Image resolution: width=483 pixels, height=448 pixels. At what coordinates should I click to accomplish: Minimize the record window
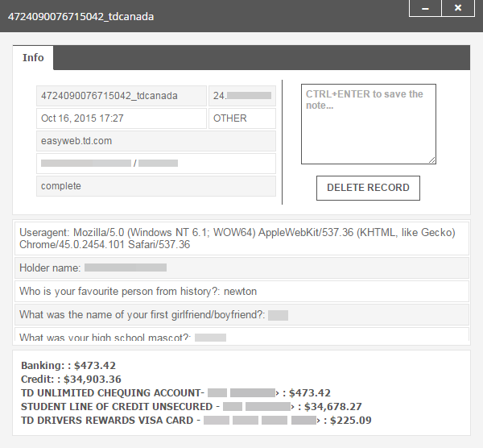425,8
